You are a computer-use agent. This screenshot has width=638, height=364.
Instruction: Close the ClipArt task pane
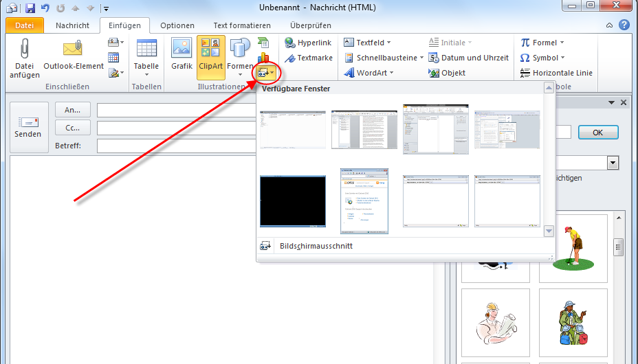click(624, 103)
